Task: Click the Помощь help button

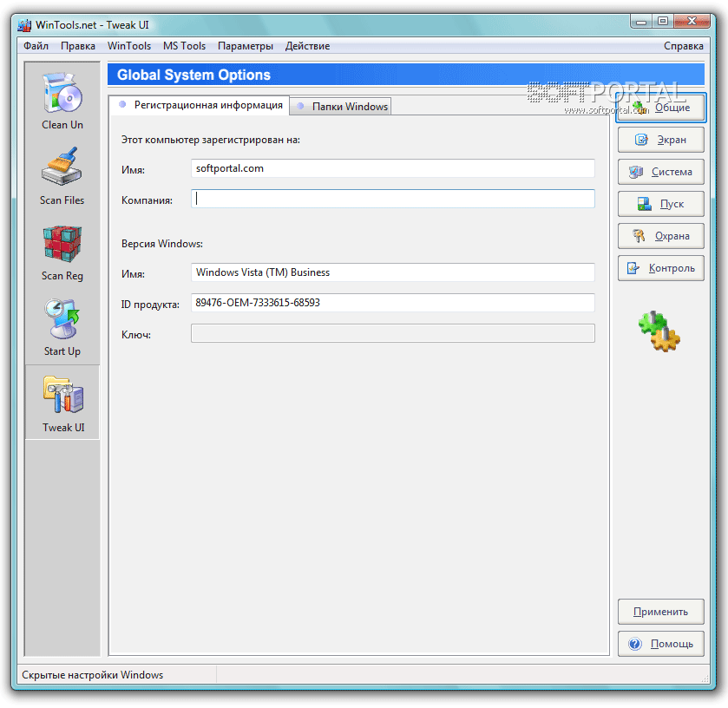Action: click(660, 644)
